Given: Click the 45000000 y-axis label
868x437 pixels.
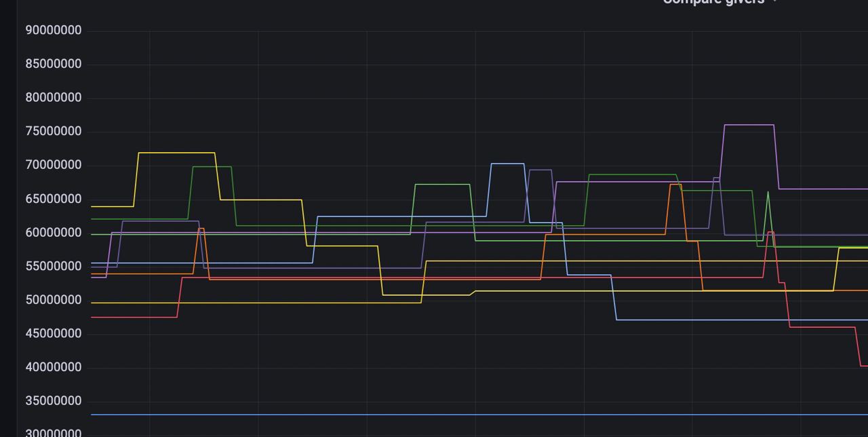Looking at the screenshot, I should click(x=54, y=334).
